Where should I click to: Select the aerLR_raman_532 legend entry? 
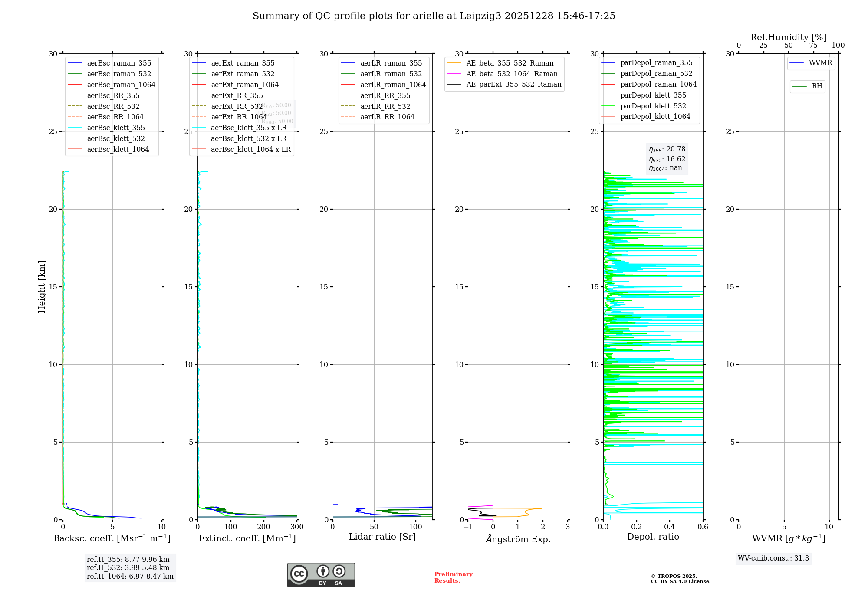pyautogui.click(x=391, y=74)
